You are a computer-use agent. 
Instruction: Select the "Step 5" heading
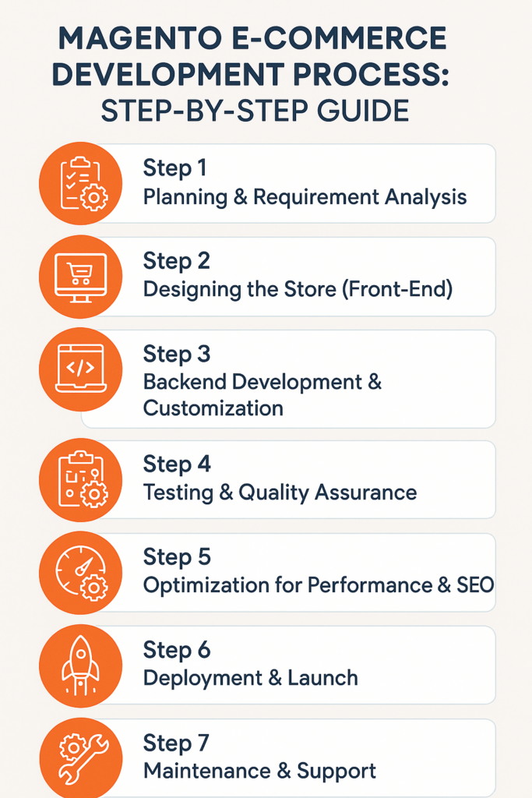(x=177, y=558)
